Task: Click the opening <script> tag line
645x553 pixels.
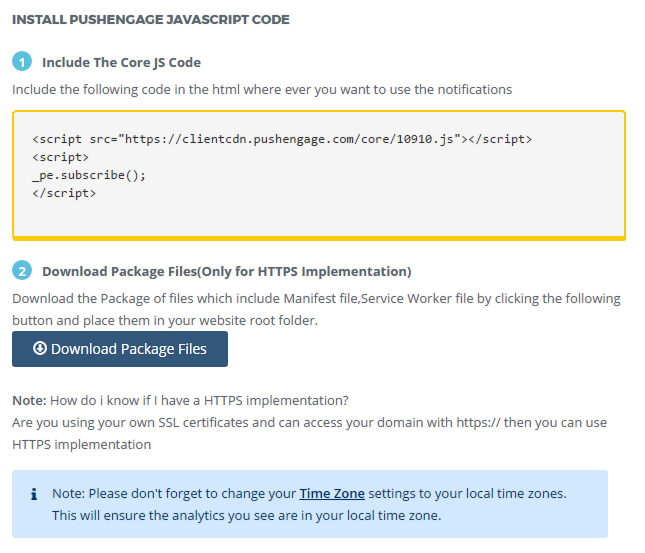Action: click(x=60, y=158)
